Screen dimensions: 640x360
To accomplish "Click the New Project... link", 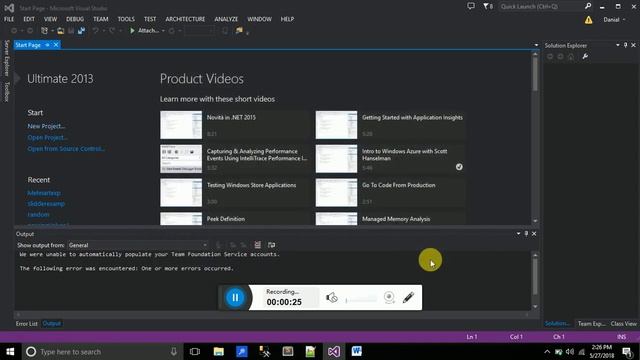I will (x=46, y=126).
